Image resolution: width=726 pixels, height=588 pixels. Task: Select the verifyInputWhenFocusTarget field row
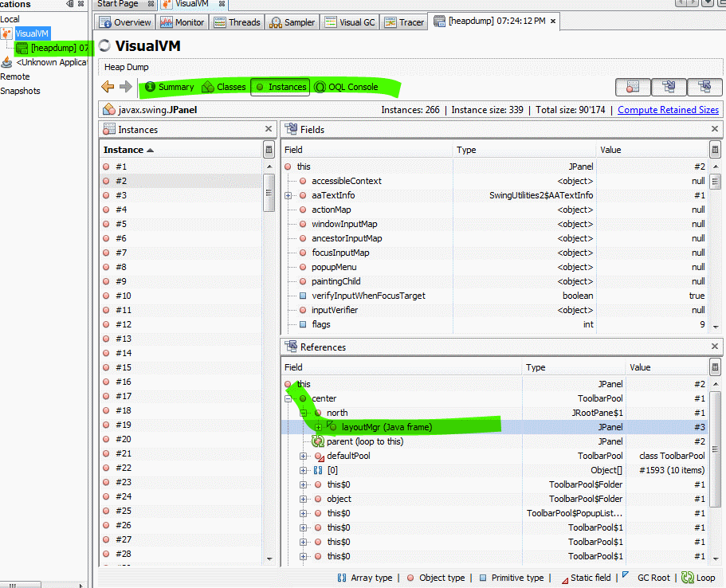pos(495,296)
